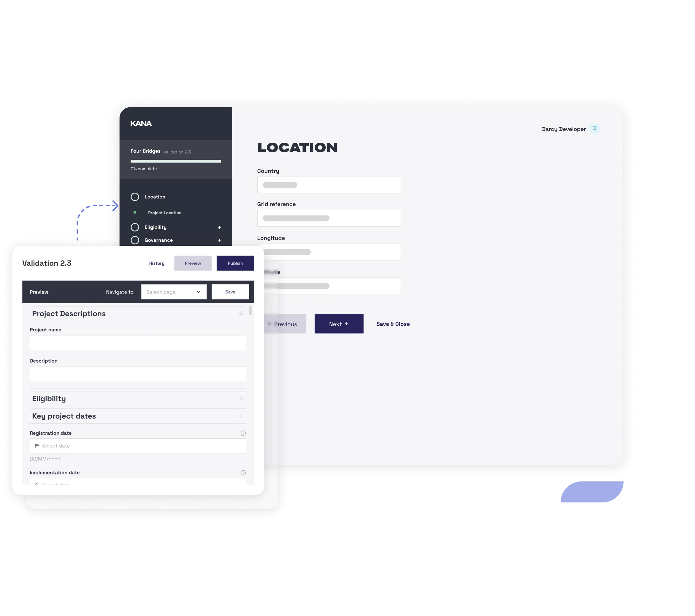Toggle the Eligibility circle radio button
The image size is (695, 616).
click(135, 227)
